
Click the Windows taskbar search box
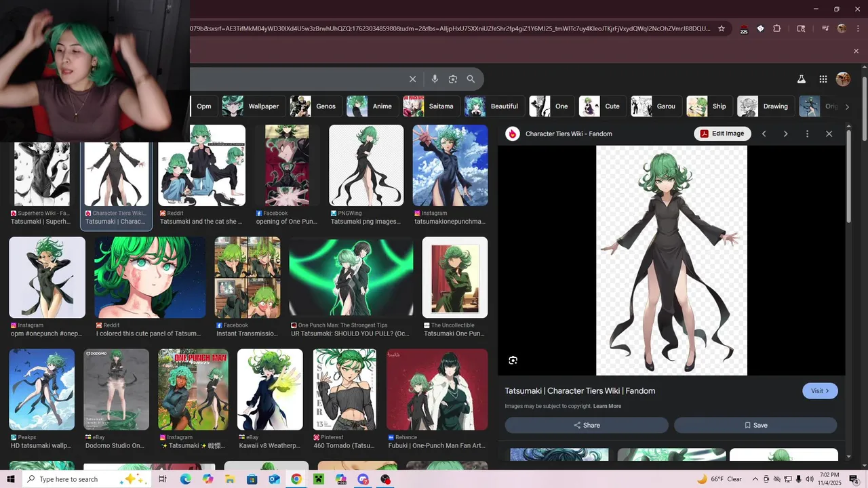[87, 479]
